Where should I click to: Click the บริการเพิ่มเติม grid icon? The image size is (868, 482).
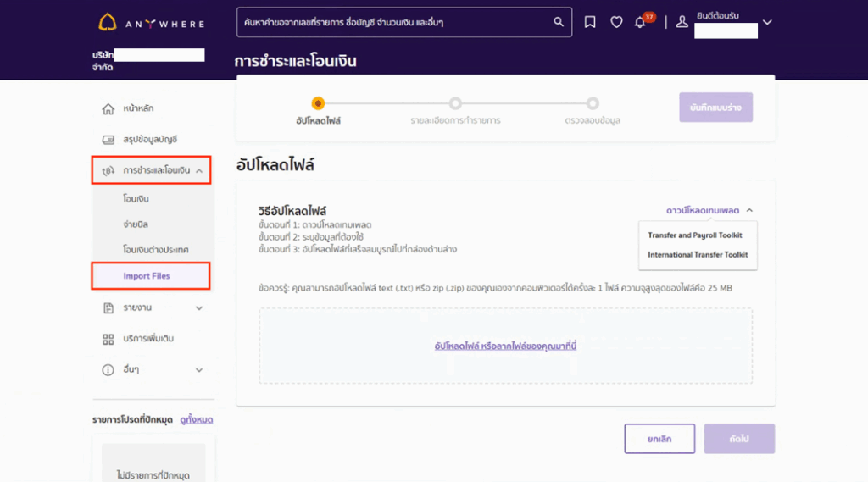coord(108,339)
